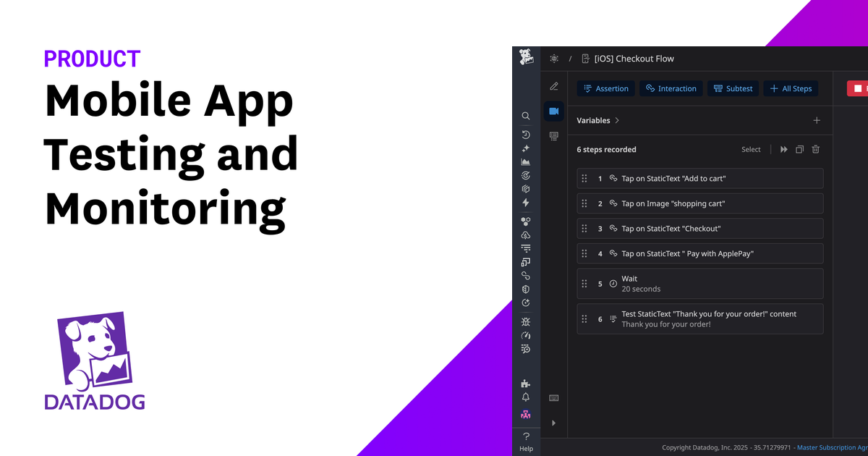Click the duplicate steps icon next to trash
868x456 pixels.
[800, 149]
